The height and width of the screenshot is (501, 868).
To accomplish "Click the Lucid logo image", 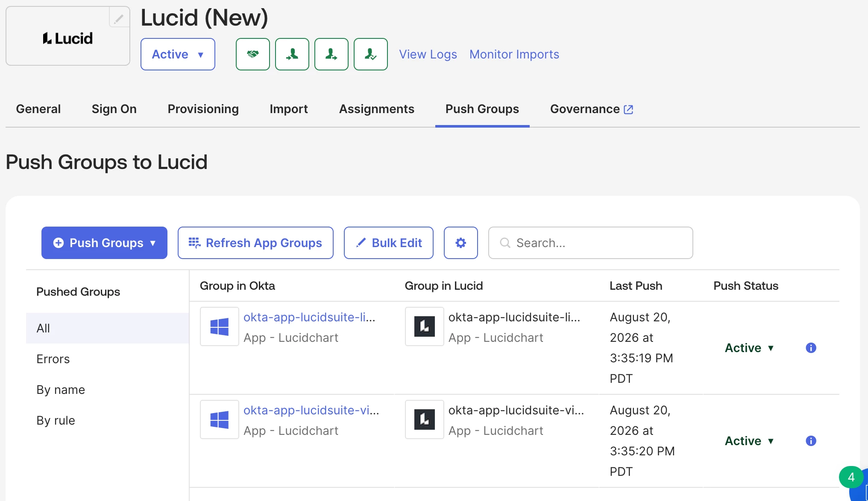I will pyautogui.click(x=68, y=38).
